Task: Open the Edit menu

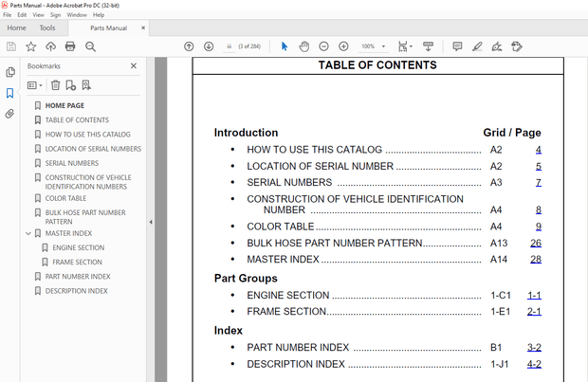Action: pos(22,15)
